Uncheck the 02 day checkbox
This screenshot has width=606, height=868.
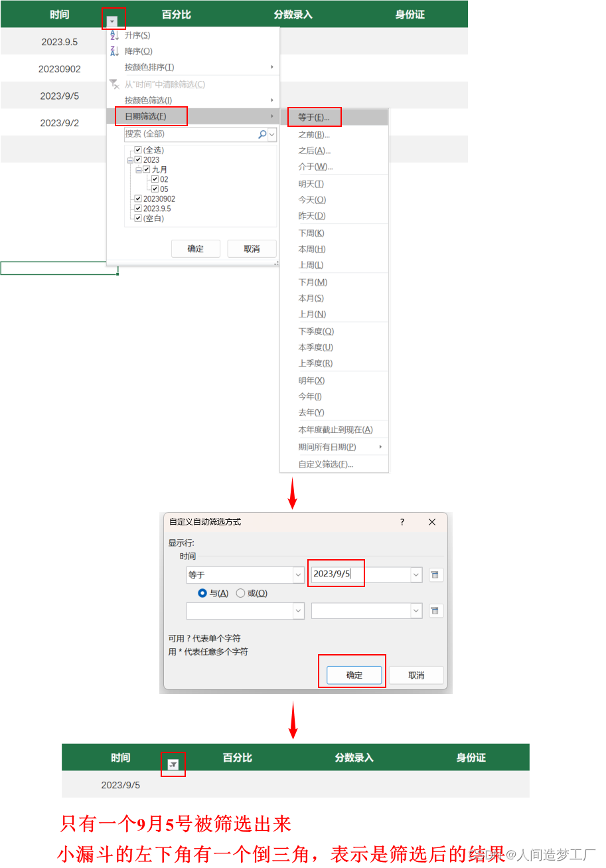point(155,179)
